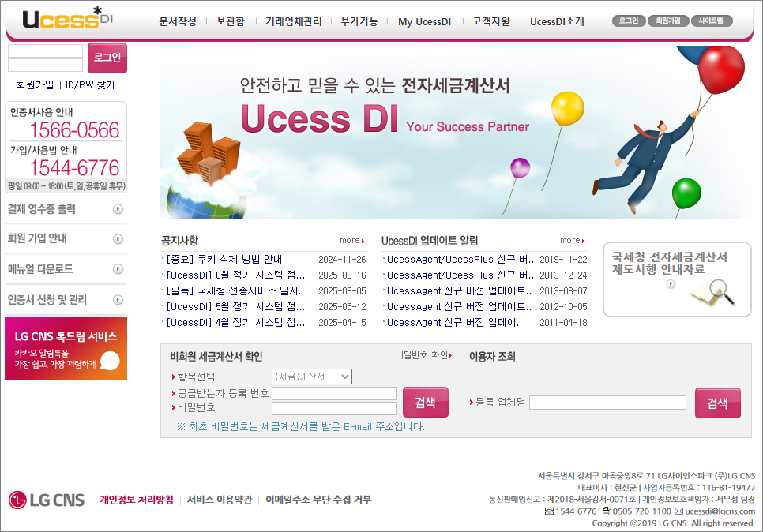The height and width of the screenshot is (532, 763).
Task: Click 비밀번호 확인 link
Action: pos(423,355)
